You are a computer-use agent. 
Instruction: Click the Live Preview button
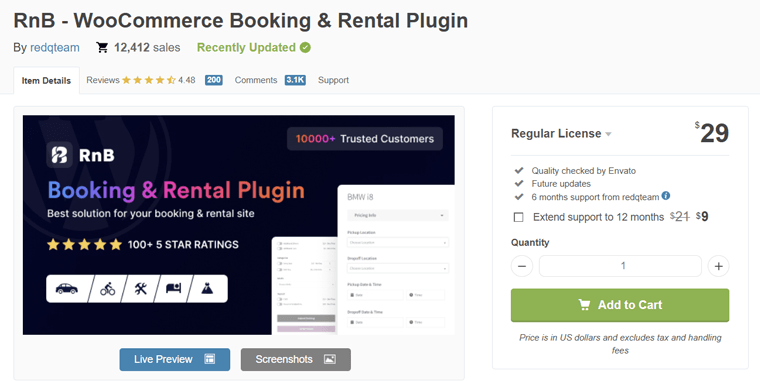[175, 359]
